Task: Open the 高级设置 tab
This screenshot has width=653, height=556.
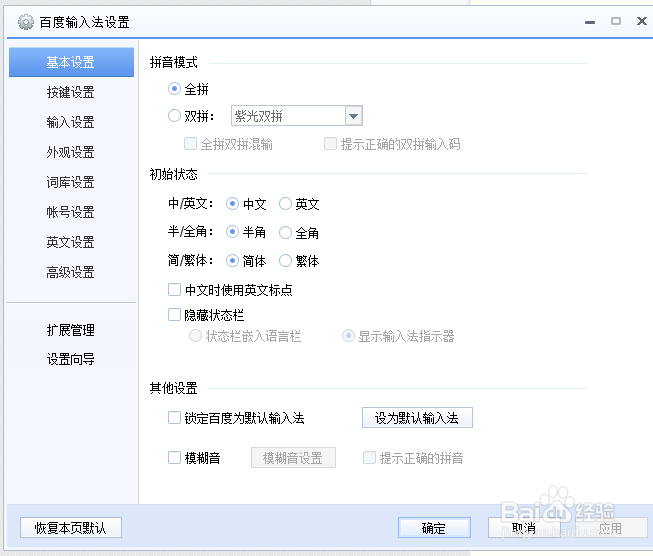Action: coord(71,272)
